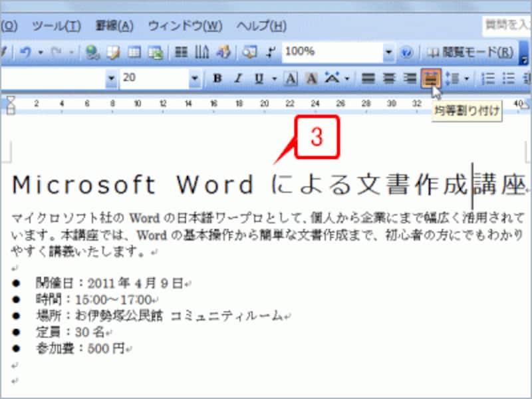Open the ツール(T) menu
The image size is (532, 399).
pos(57,26)
